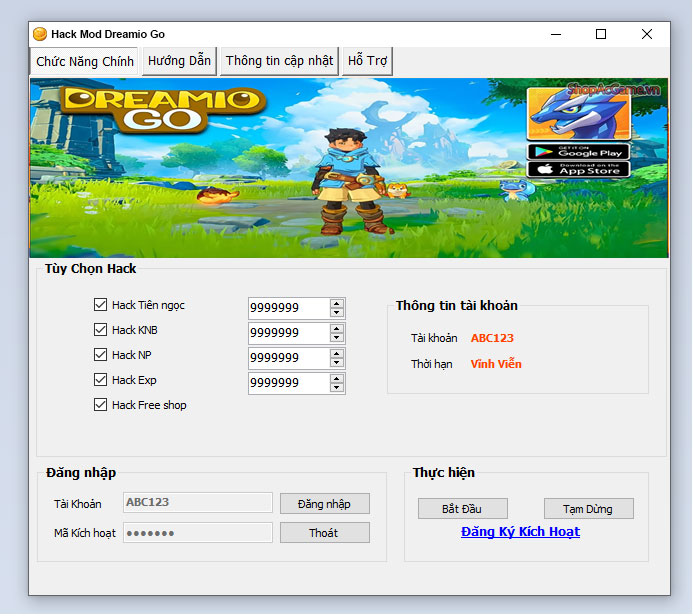Uncheck the Hack Tiên ngọc checkbox

tap(100, 304)
